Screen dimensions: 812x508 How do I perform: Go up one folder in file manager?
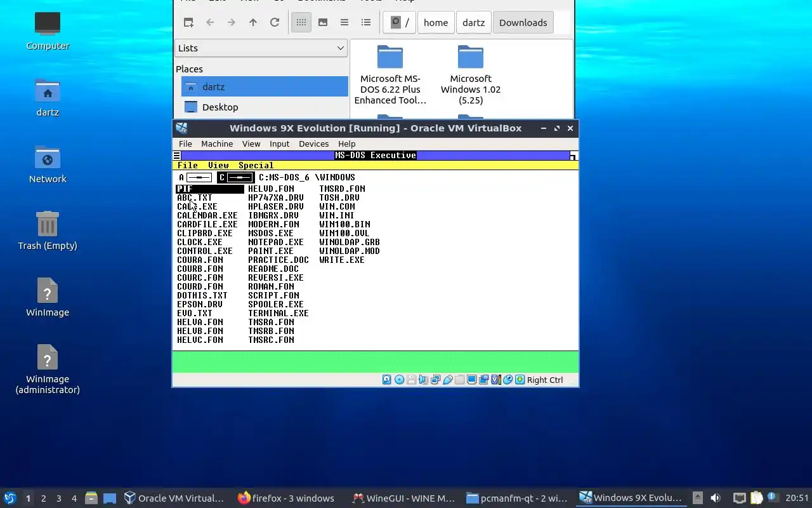(x=253, y=22)
